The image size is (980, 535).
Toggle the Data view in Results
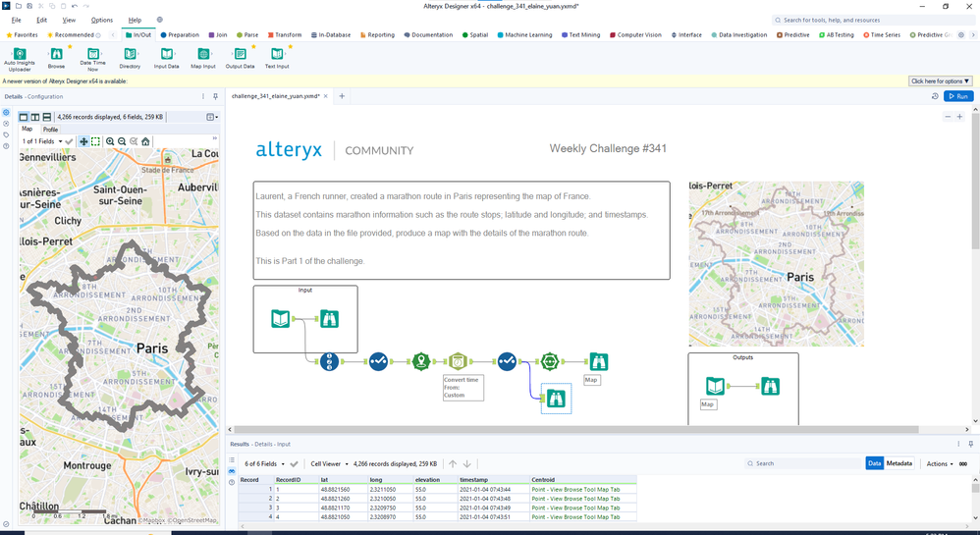(x=874, y=463)
